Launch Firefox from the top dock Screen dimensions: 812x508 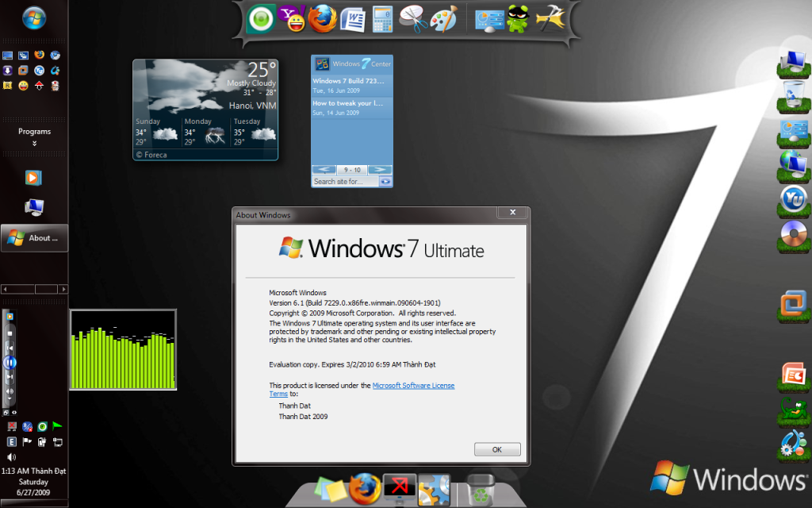[x=322, y=20]
